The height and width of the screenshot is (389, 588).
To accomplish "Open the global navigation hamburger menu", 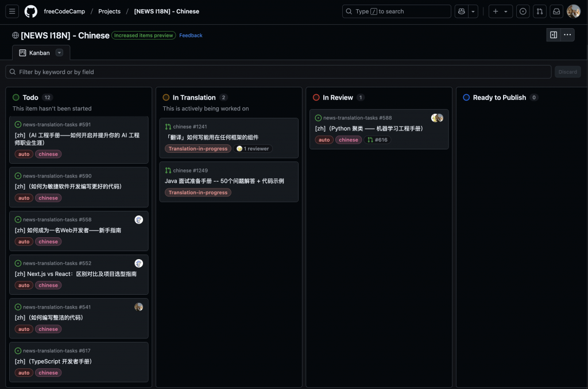I will pyautogui.click(x=12, y=11).
